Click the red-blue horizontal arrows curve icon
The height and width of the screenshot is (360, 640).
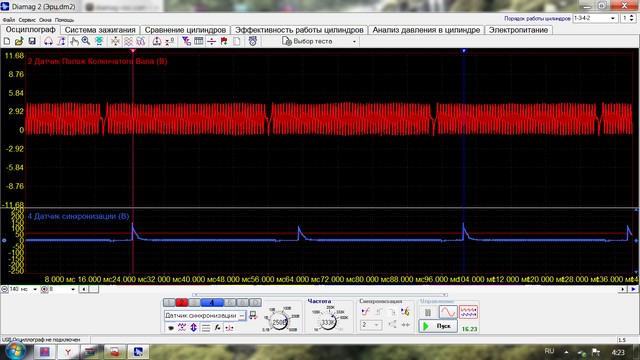[48, 41]
